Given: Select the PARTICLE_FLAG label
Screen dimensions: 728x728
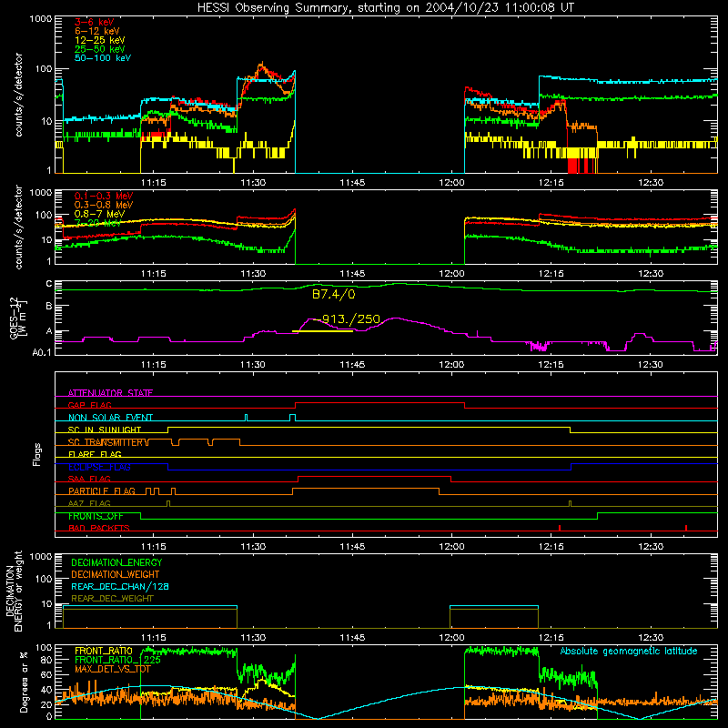Looking at the screenshot, I should [x=102, y=490].
